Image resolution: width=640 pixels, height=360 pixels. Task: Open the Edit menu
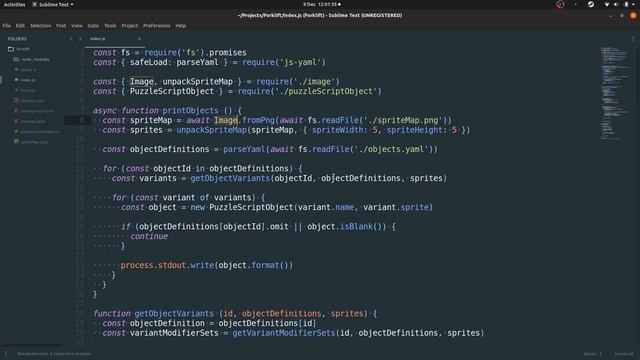(x=20, y=26)
